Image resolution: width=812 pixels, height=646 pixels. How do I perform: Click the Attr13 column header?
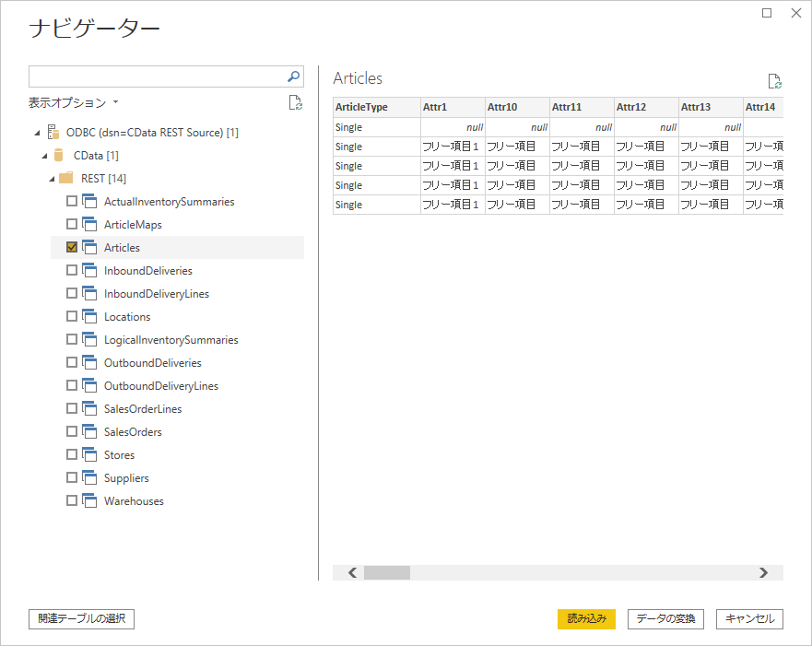pos(711,107)
